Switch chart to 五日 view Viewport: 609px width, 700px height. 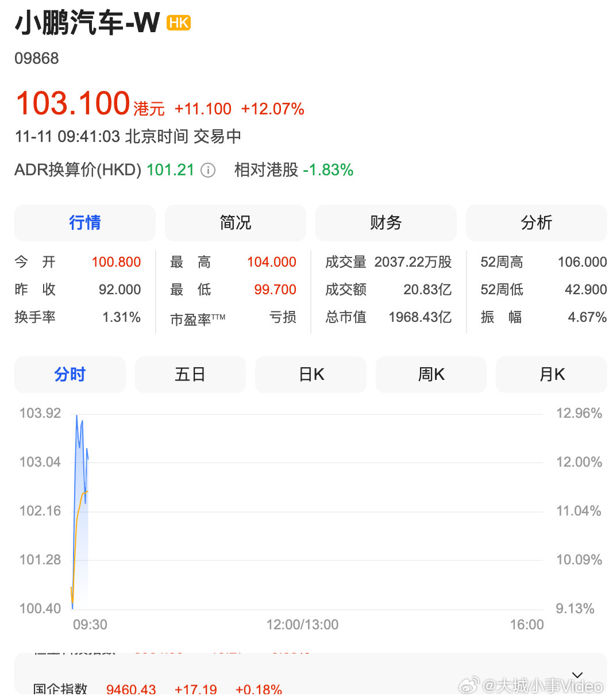[x=190, y=374]
